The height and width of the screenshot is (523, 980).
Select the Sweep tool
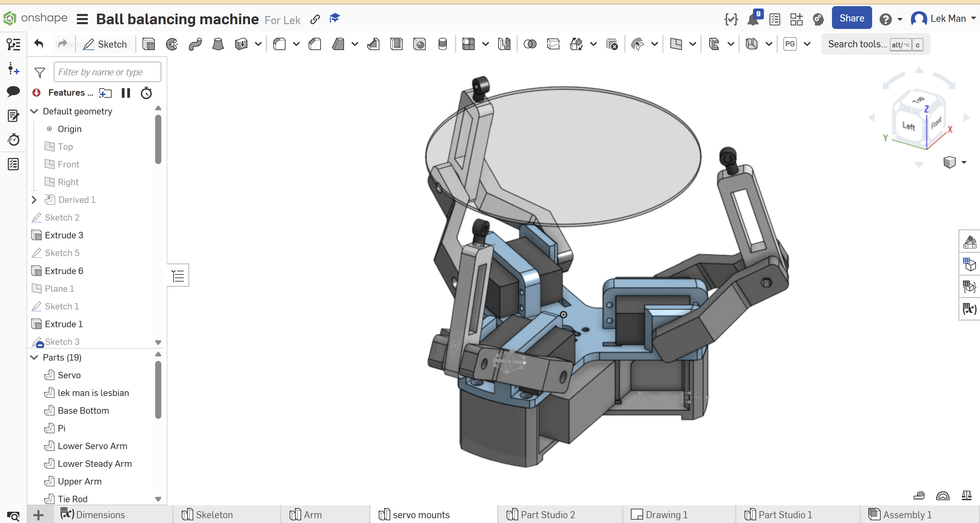tap(195, 44)
